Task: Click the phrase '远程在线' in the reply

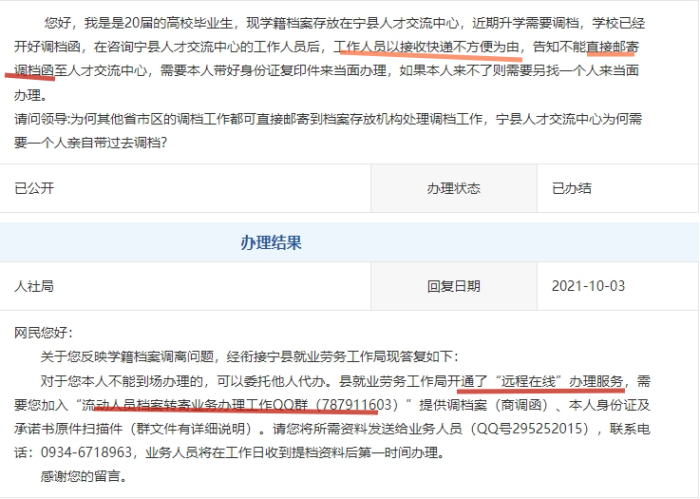Action: coord(528,381)
